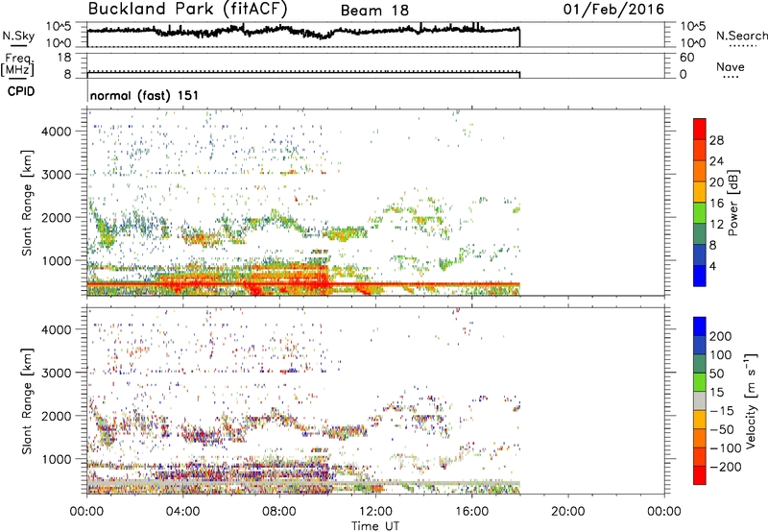Click the '12:00' time axis label

coord(375,512)
